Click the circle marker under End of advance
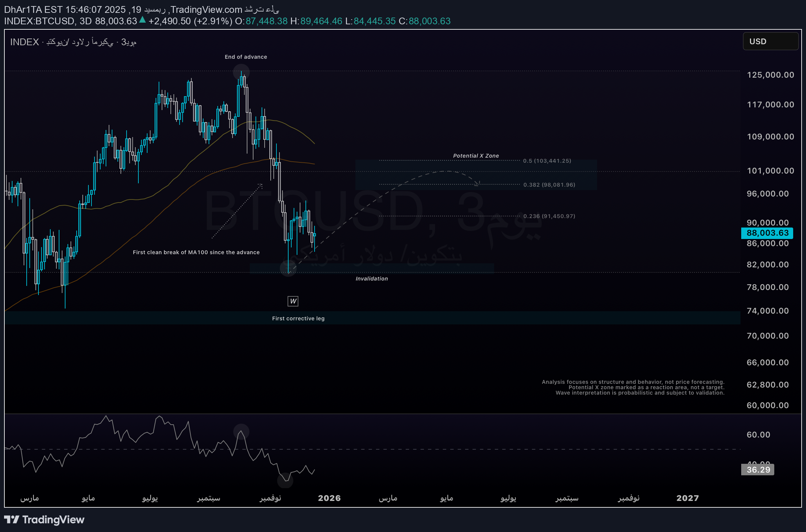 (241, 72)
